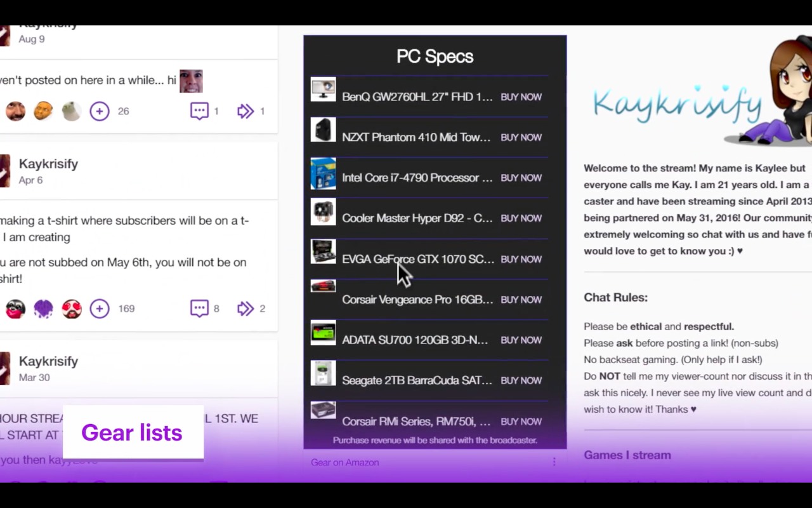
Task: Open the Corsair RMi power supply thumbnail
Action: pyautogui.click(x=323, y=410)
